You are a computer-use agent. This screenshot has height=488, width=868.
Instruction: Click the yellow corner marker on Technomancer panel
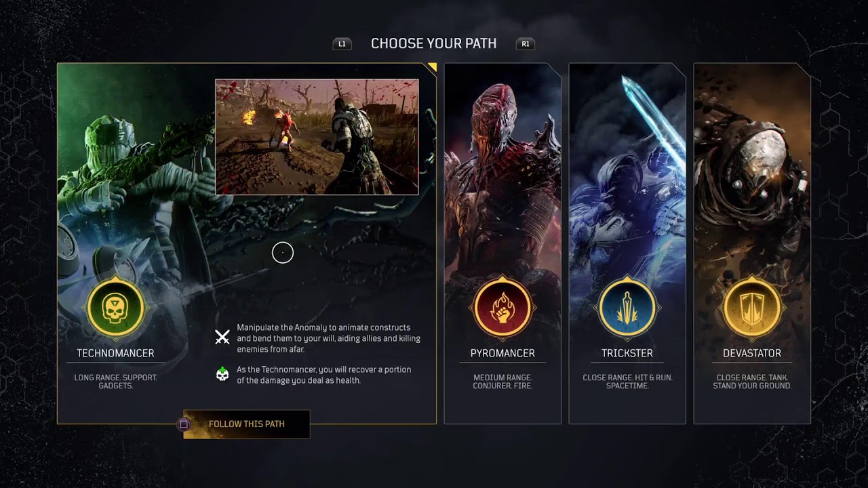(432, 67)
